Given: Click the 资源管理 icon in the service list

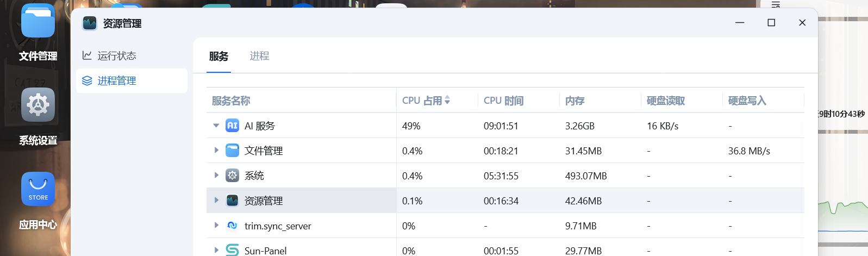Looking at the screenshot, I should 232,201.
